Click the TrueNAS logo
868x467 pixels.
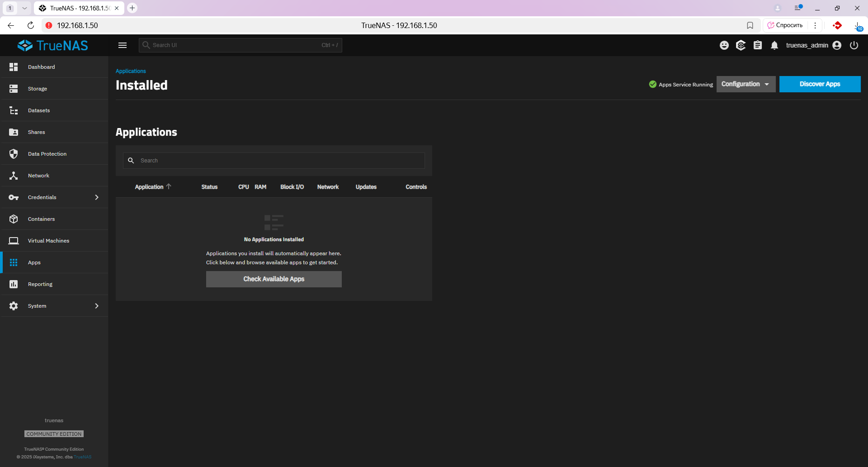coord(53,45)
